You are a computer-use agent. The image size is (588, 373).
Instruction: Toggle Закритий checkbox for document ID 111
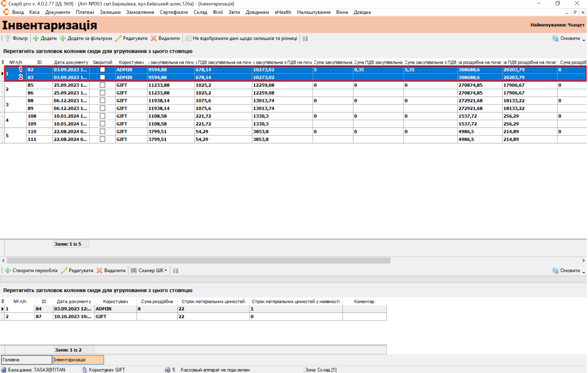[102, 139]
